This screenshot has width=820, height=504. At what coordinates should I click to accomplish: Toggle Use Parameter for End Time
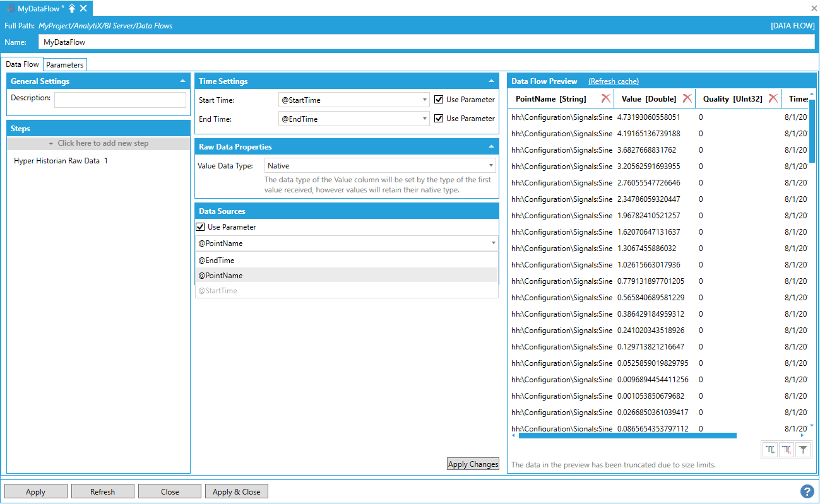pos(439,119)
